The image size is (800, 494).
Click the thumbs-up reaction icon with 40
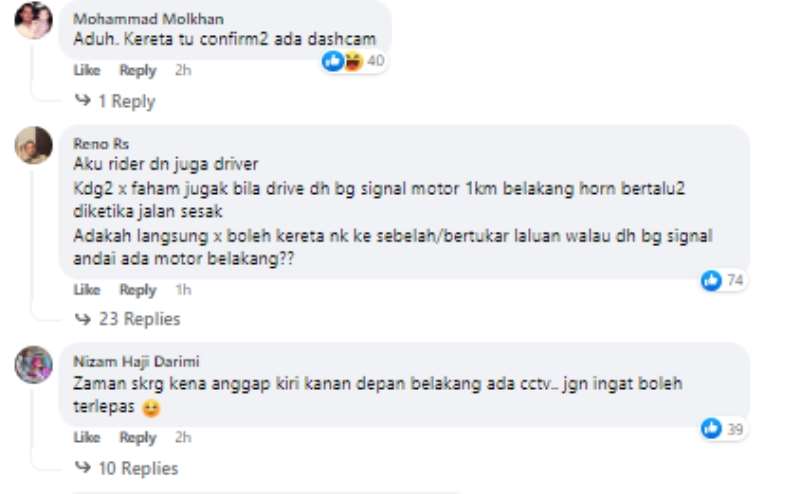333,61
